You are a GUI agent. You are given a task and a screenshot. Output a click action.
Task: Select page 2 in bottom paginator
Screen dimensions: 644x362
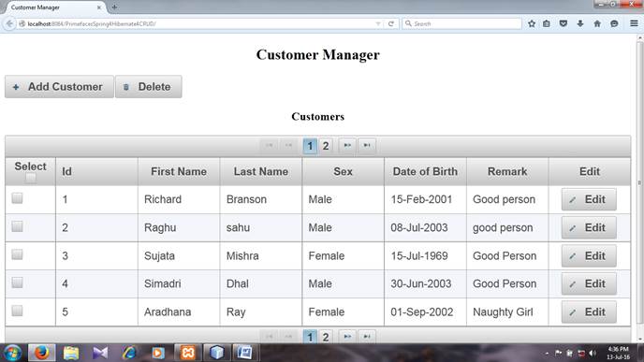tap(326, 337)
